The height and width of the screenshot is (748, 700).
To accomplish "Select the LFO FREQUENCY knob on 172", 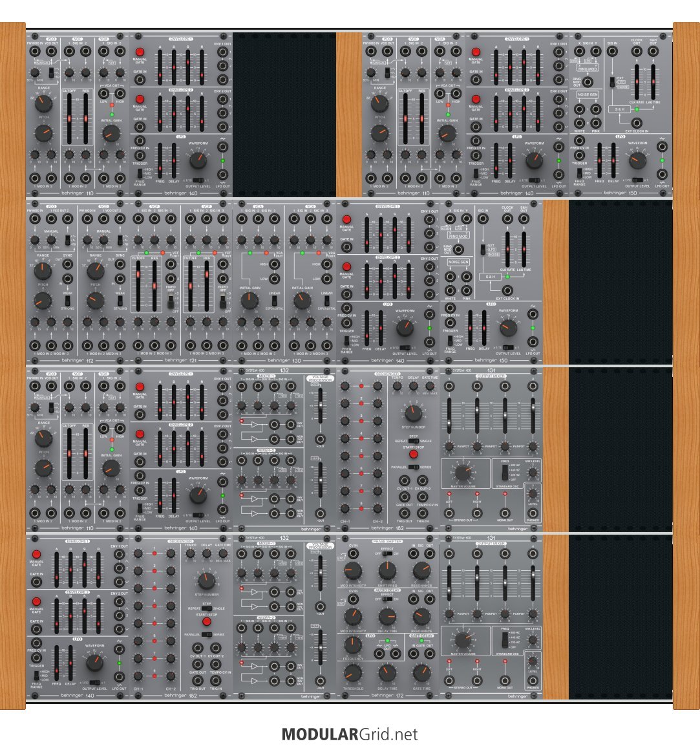I will click(353, 645).
